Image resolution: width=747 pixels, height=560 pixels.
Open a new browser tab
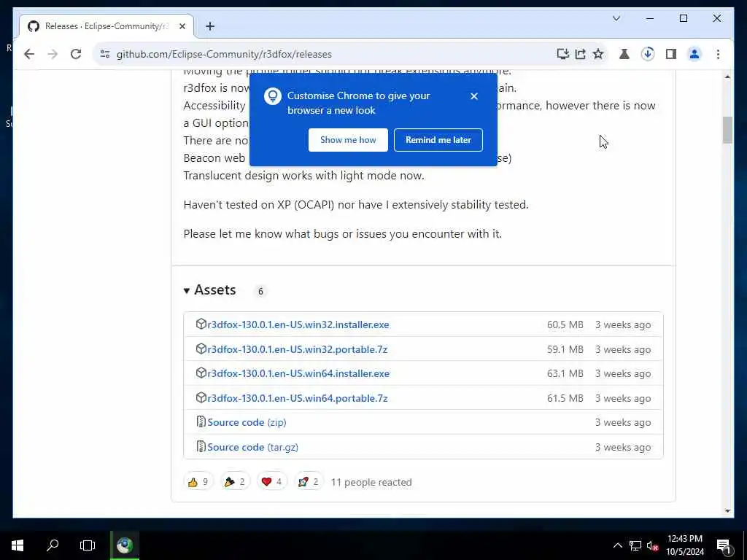coord(210,26)
